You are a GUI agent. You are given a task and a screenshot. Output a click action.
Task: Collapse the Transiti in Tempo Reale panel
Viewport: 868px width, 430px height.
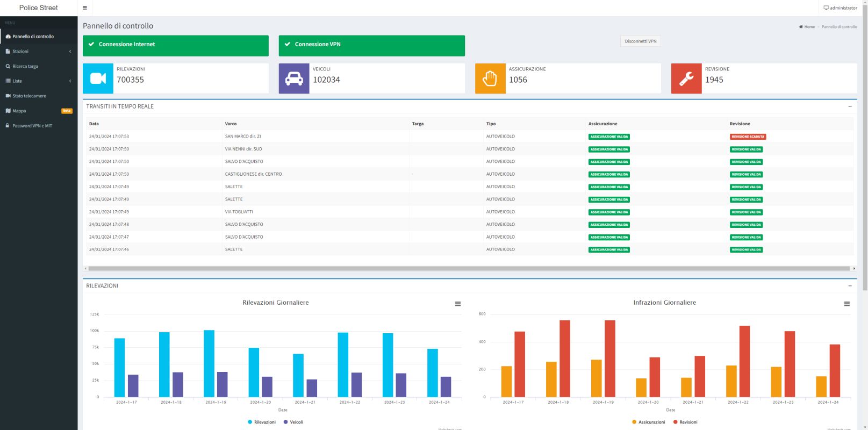tap(850, 106)
